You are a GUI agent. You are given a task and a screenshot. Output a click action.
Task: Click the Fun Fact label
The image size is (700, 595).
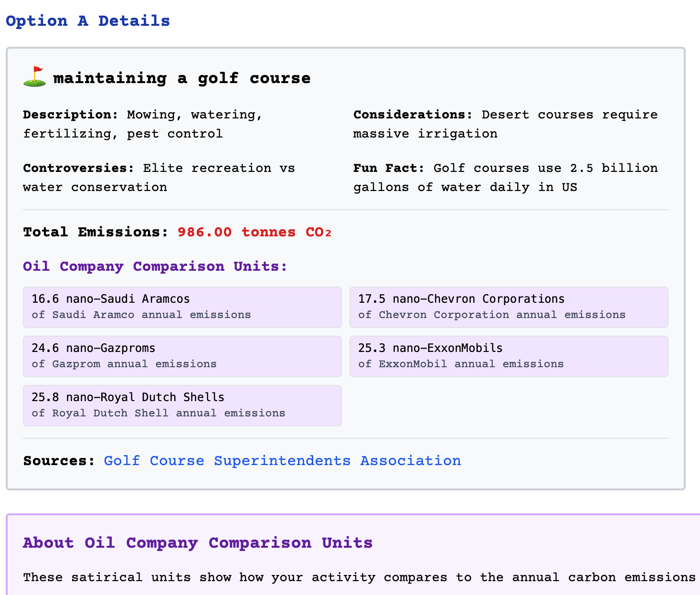389,168
